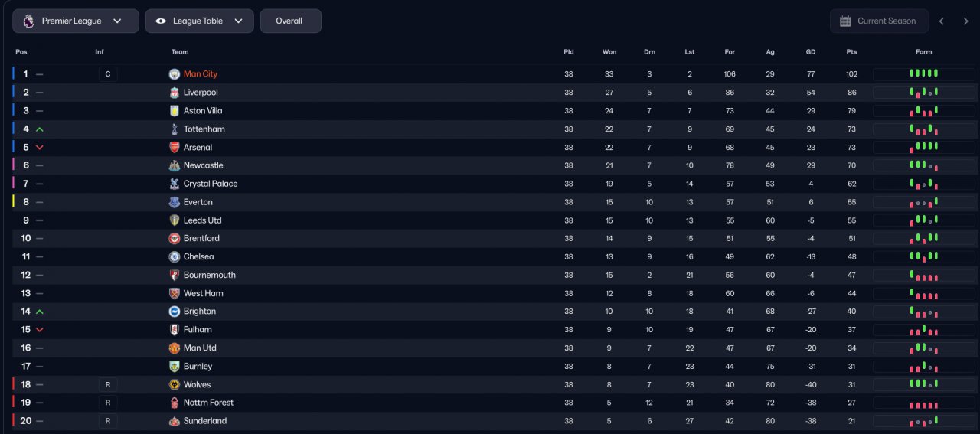Open the Newcastle team link

(x=203, y=165)
